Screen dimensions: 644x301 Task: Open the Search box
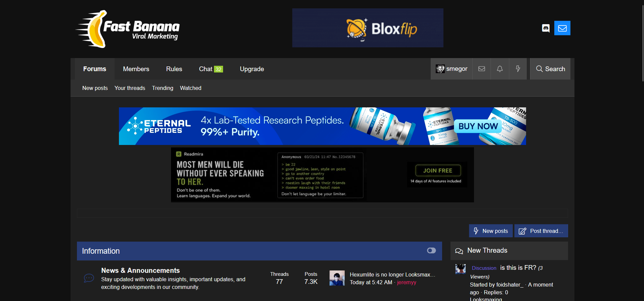click(550, 69)
